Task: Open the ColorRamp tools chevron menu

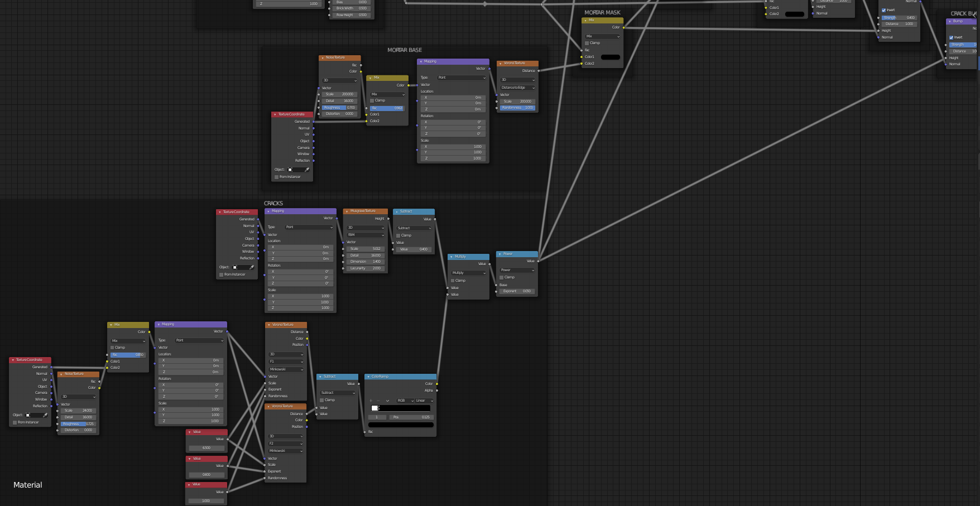Action: [387, 401]
